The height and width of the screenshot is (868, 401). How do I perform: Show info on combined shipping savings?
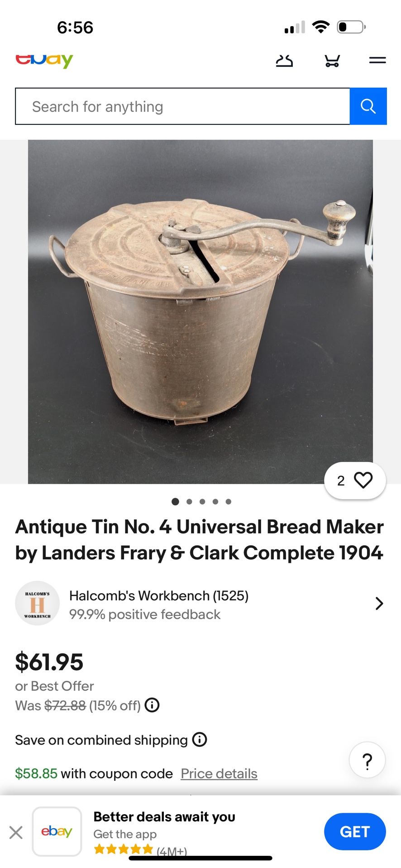tap(200, 740)
